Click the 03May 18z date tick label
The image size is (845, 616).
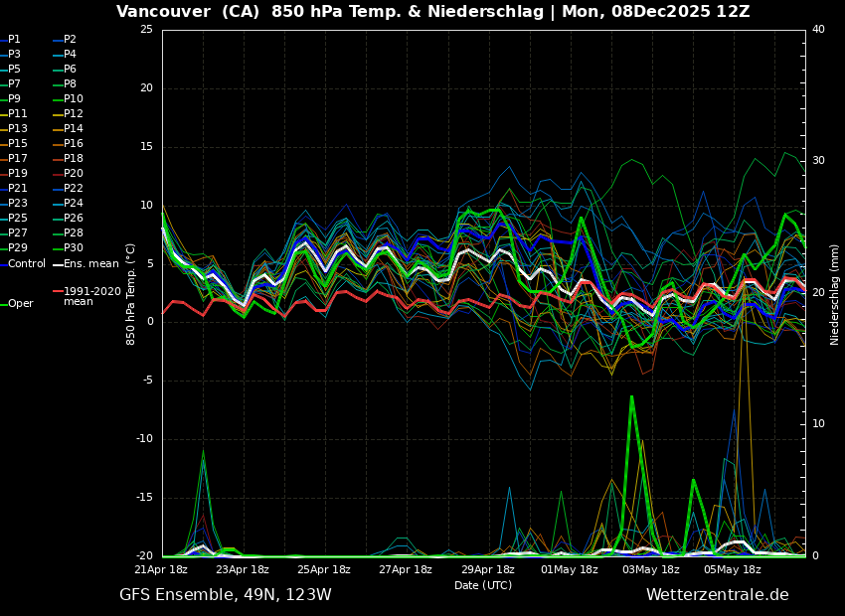[651, 570]
